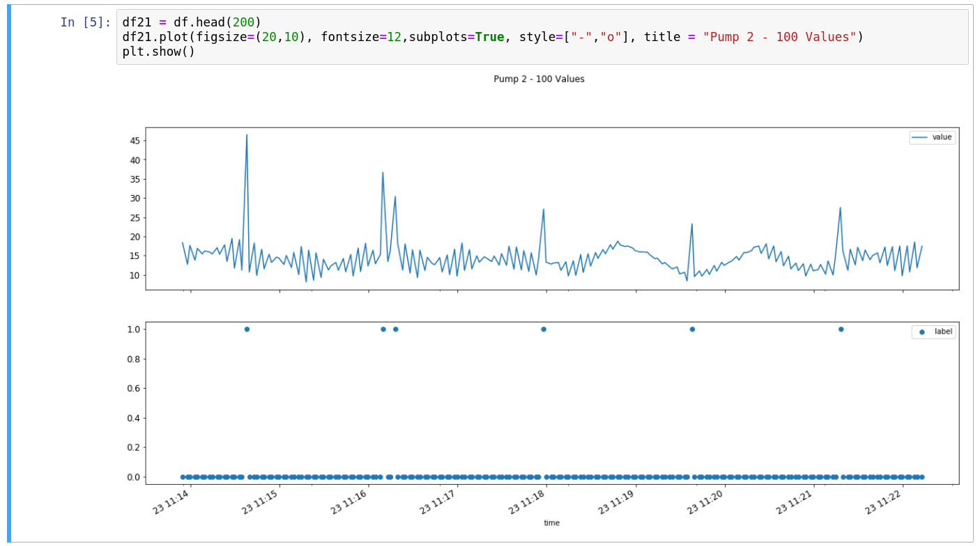Click the last 1.0 label point after 11:21
Screen dimensions: 980x546
[841, 329]
